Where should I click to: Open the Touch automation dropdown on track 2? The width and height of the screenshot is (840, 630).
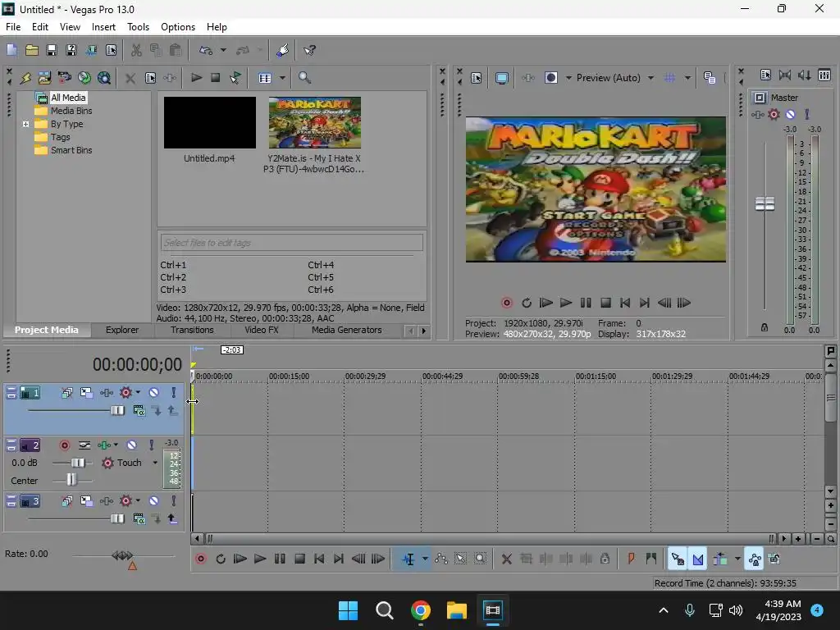point(155,463)
